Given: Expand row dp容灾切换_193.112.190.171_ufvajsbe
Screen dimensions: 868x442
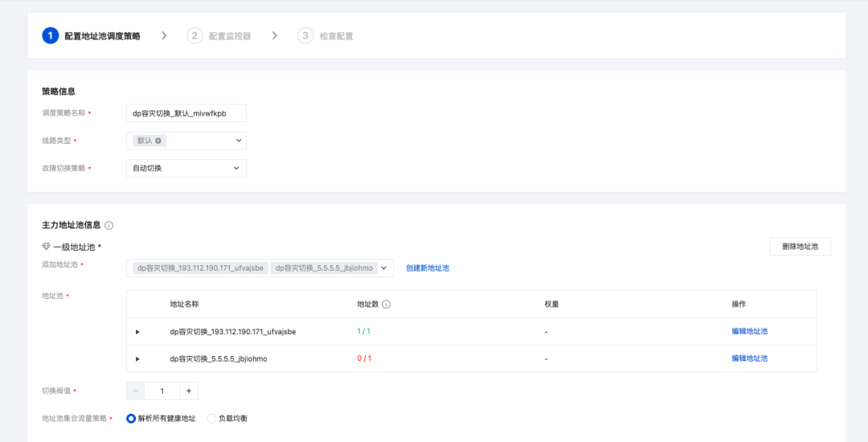Looking at the screenshot, I should click(x=137, y=332).
